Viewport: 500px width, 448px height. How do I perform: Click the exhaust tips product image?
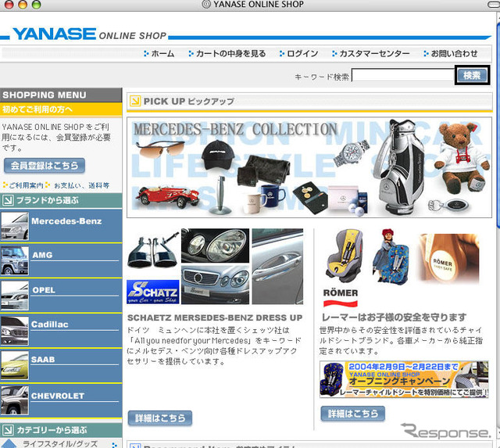pyautogui.click(x=154, y=250)
